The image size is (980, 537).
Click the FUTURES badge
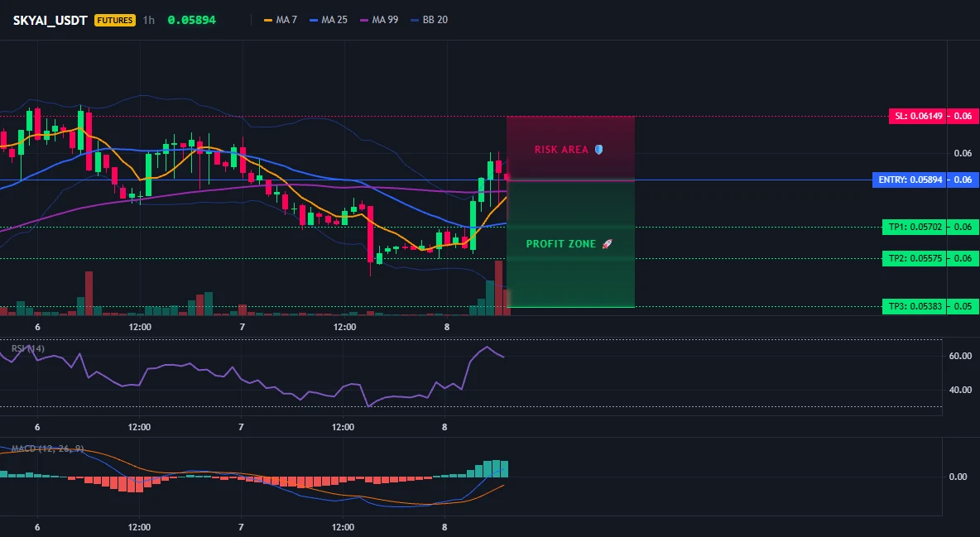pos(115,20)
